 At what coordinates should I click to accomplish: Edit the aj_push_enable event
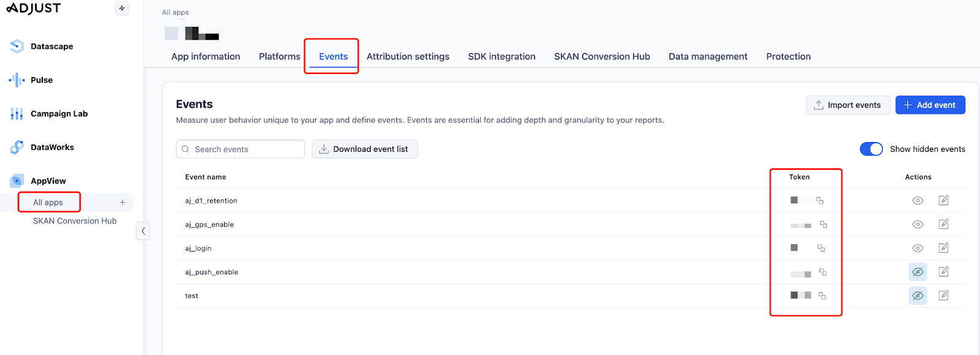click(x=944, y=272)
